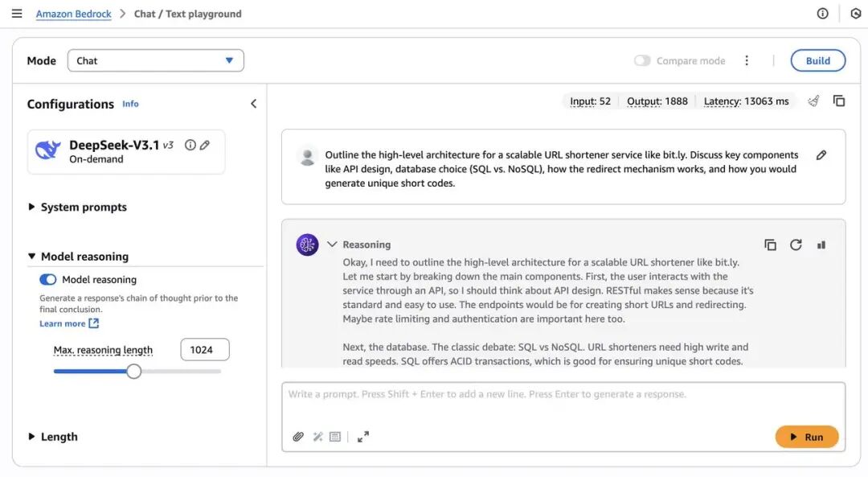868x477 pixels.
Task: Edit the selected model with pencil icon
Action: coord(205,145)
